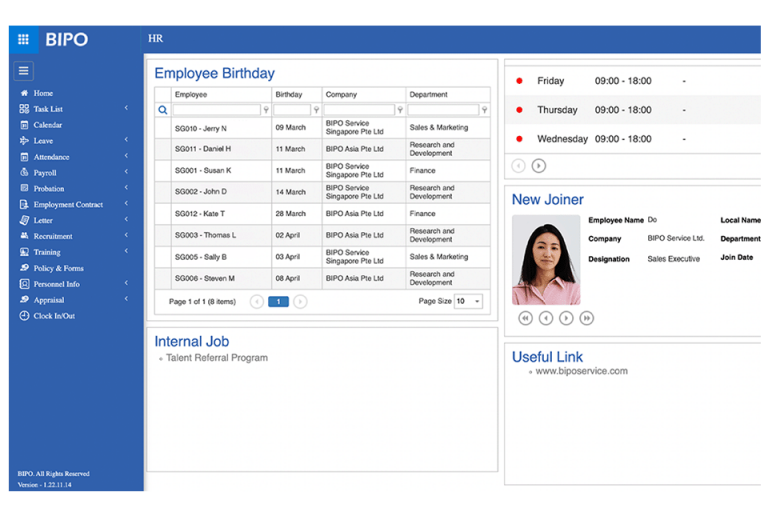The height and width of the screenshot is (512, 768).
Task: Click the BIPO logo
Action: coord(67,39)
